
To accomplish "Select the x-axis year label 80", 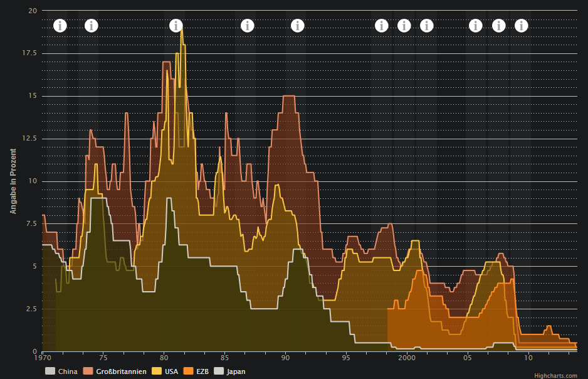I will 164,358.
